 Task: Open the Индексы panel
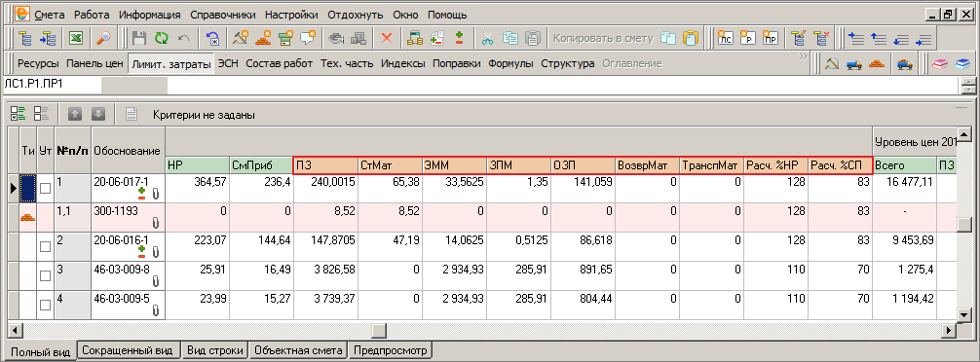coord(403,63)
